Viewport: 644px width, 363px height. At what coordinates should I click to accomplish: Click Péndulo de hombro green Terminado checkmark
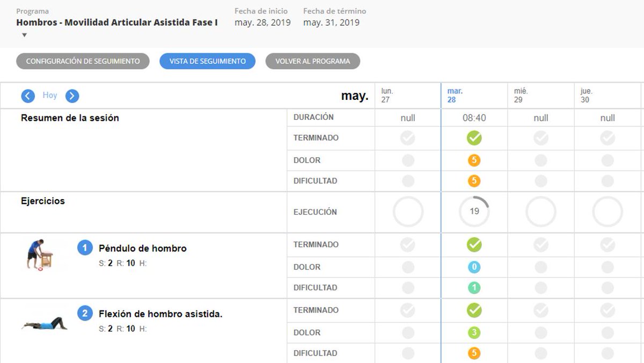click(x=474, y=245)
